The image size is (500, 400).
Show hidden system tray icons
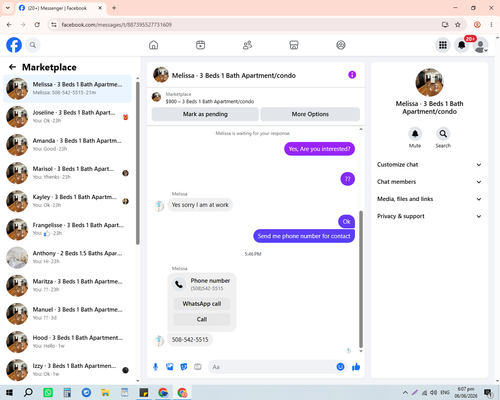405,392
